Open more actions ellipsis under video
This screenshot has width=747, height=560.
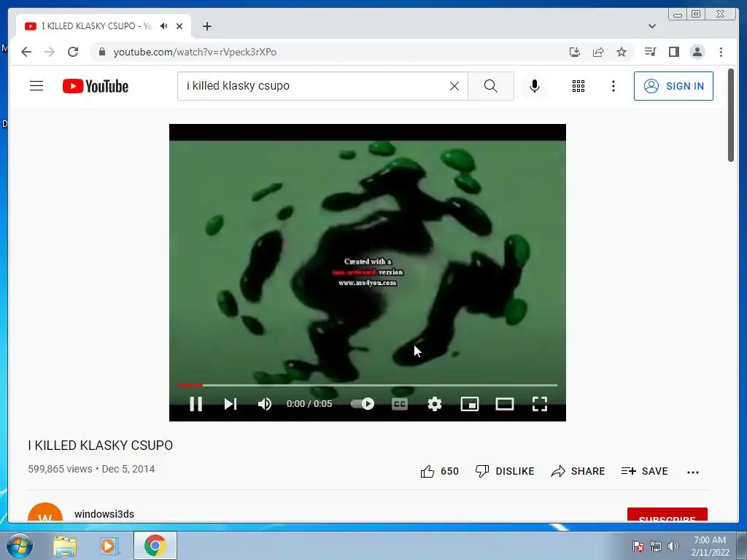tap(693, 472)
